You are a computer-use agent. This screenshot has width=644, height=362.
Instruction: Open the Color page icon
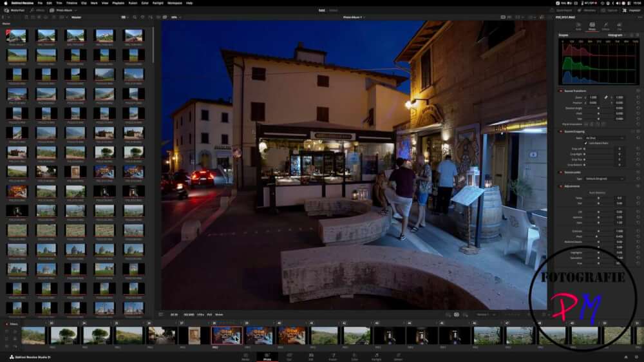(x=354, y=356)
